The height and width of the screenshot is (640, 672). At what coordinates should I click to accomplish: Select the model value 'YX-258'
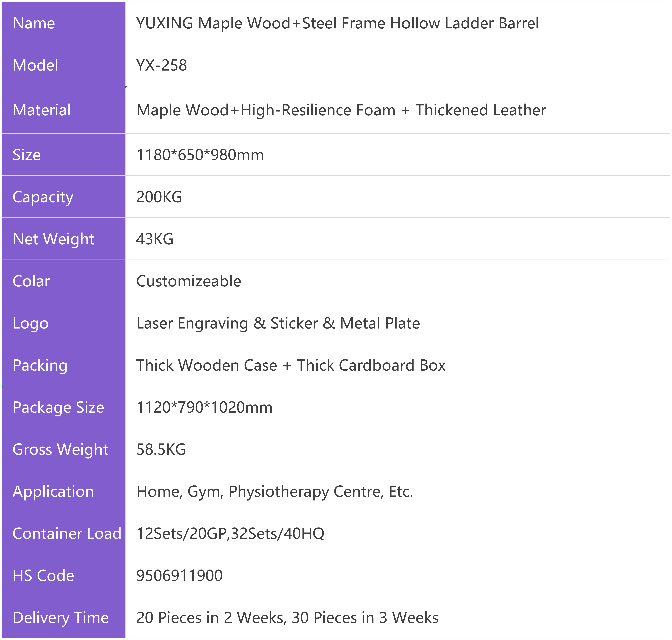tap(161, 65)
